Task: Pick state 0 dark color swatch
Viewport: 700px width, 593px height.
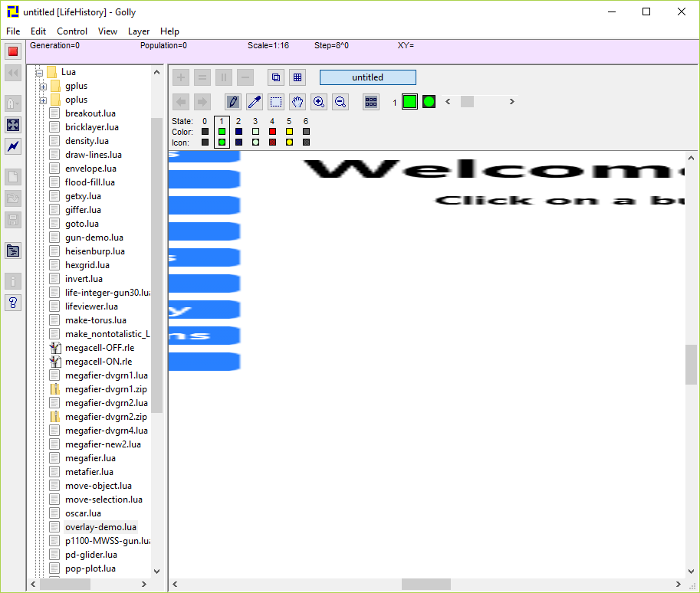Action: 205,132
